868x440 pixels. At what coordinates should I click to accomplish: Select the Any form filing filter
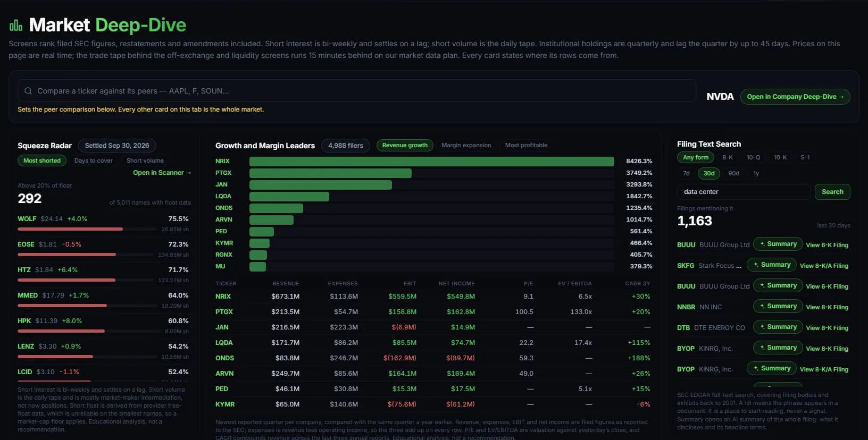click(696, 157)
